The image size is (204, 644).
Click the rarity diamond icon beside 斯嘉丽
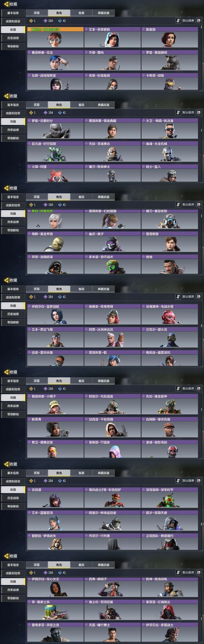[x=143, y=29]
